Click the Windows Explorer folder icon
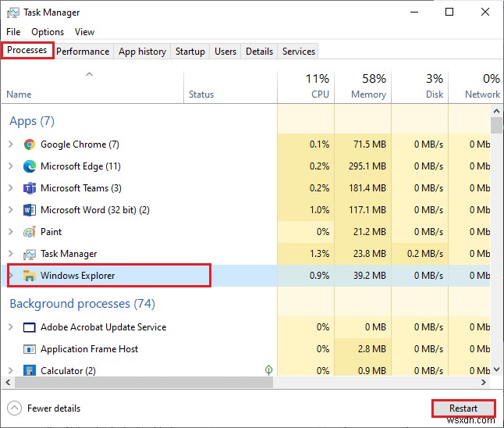Screen dimensions: 504x428 click(30, 276)
